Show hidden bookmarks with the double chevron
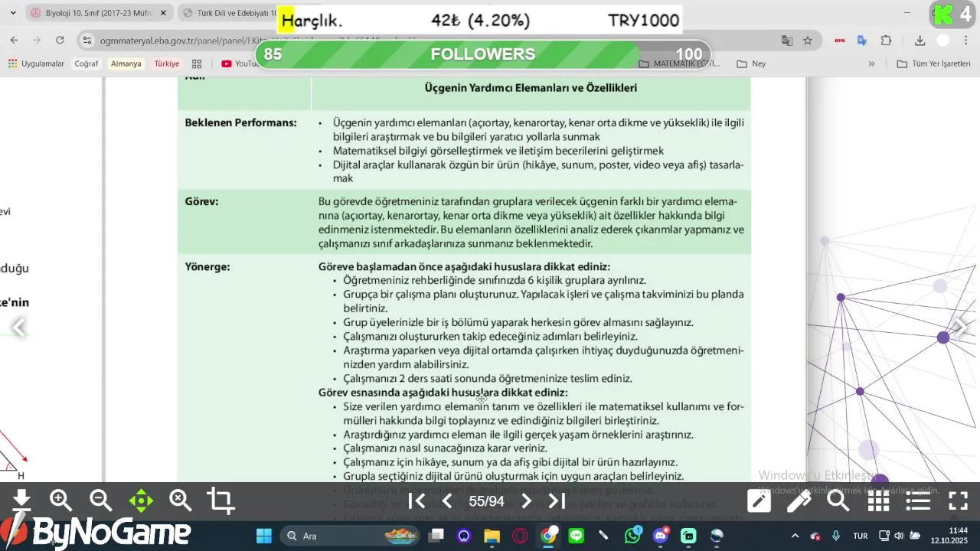This screenshot has width=980, height=551. tap(871, 64)
